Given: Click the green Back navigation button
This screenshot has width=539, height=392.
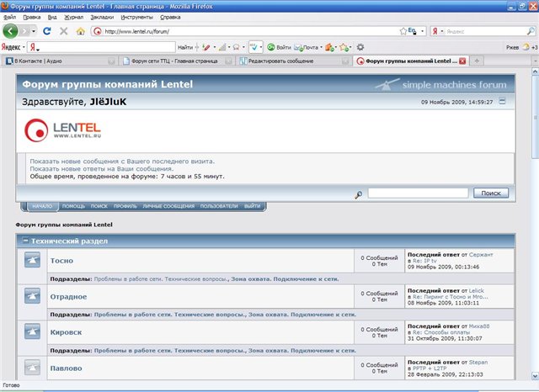Looking at the screenshot, I should [x=10, y=31].
